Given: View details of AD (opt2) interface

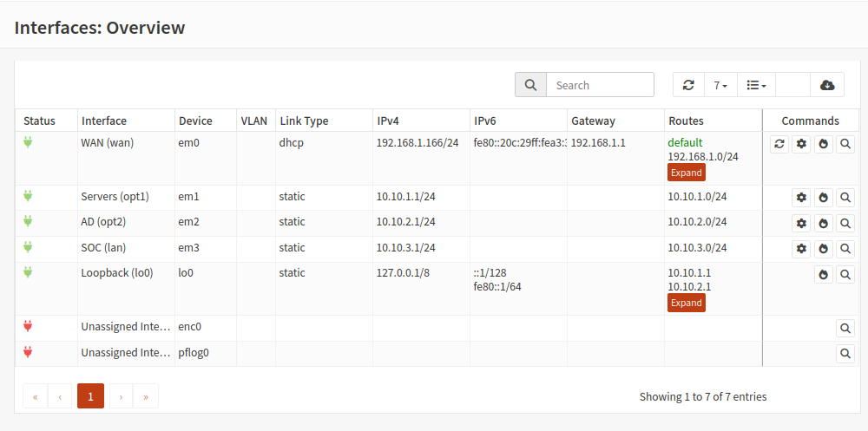Looking at the screenshot, I should point(845,224).
